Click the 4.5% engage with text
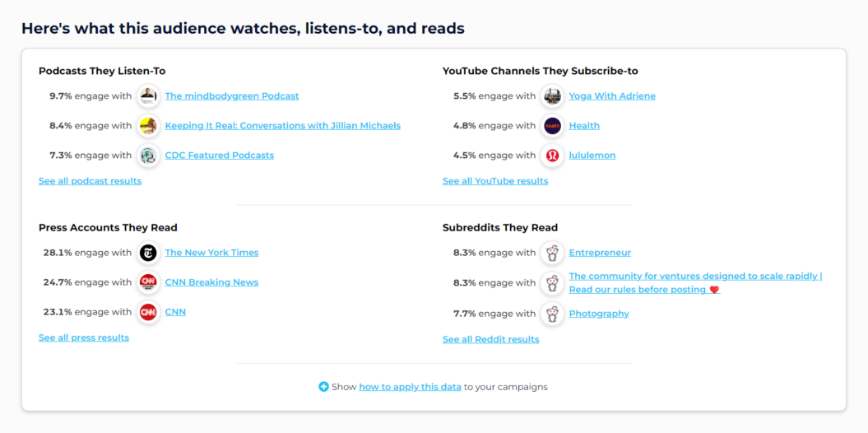868x433 pixels. pyautogui.click(x=494, y=156)
